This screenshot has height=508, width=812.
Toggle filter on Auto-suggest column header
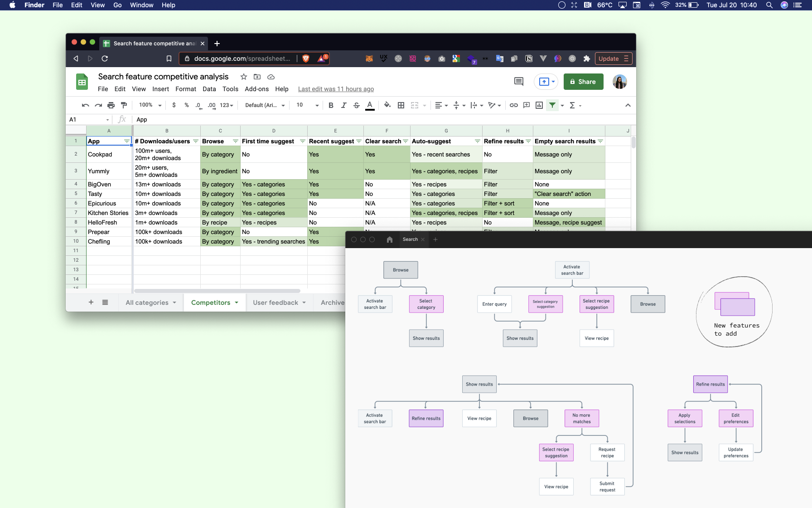pyautogui.click(x=477, y=142)
